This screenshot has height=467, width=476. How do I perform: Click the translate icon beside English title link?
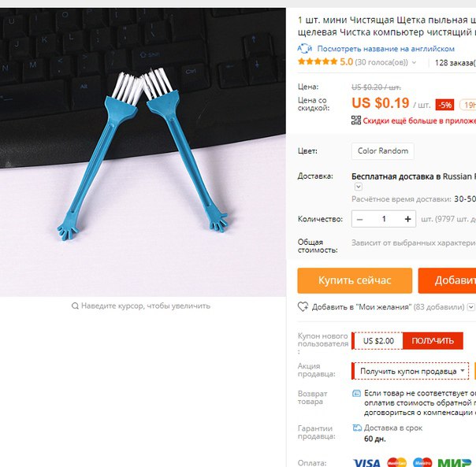pos(304,49)
